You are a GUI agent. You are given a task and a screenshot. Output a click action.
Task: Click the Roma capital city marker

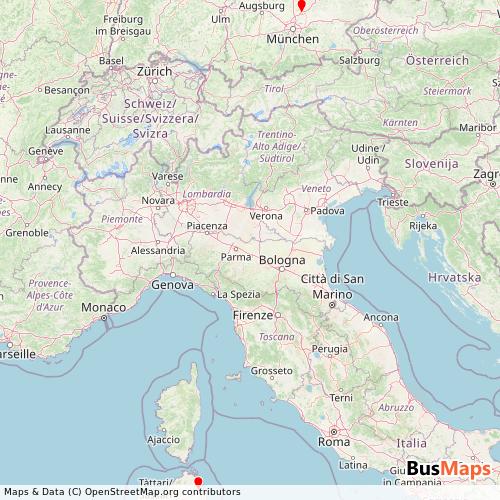coord(334,432)
